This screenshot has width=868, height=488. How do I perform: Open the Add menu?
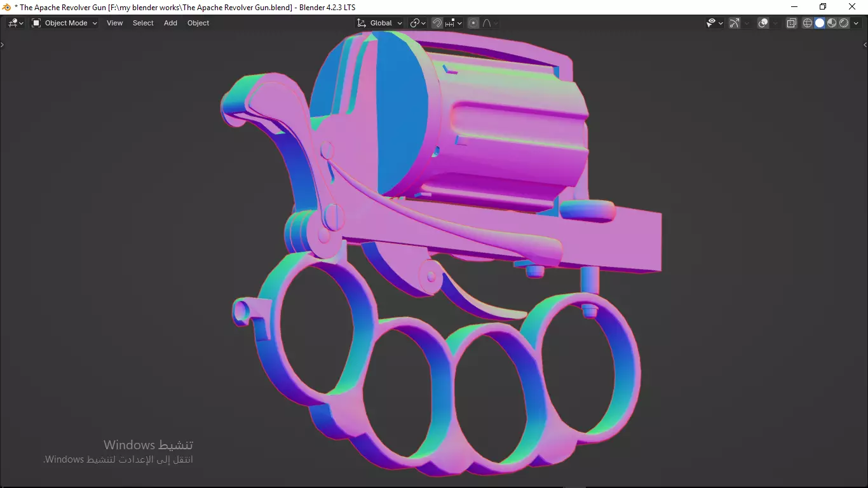pos(170,23)
